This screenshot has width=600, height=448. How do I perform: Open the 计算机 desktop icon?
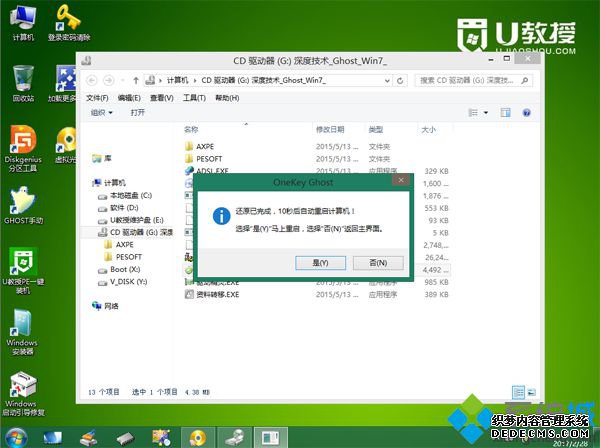point(23,23)
